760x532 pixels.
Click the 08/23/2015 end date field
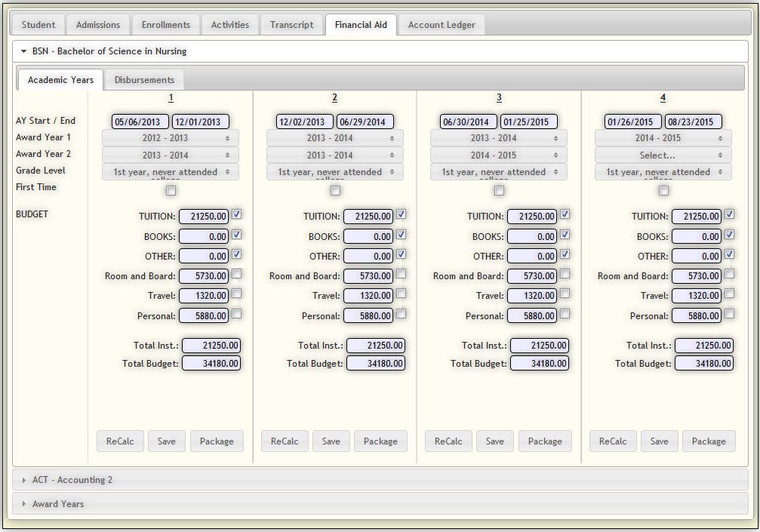point(693,121)
